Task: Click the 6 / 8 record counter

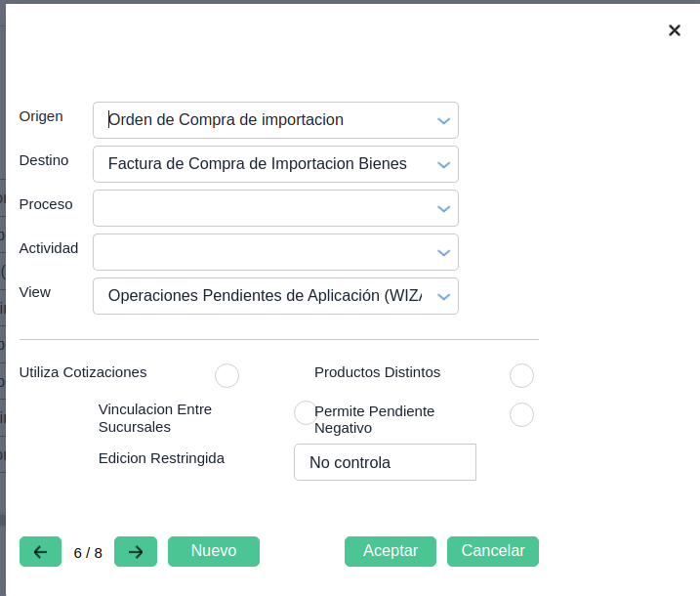Action: coord(88,553)
